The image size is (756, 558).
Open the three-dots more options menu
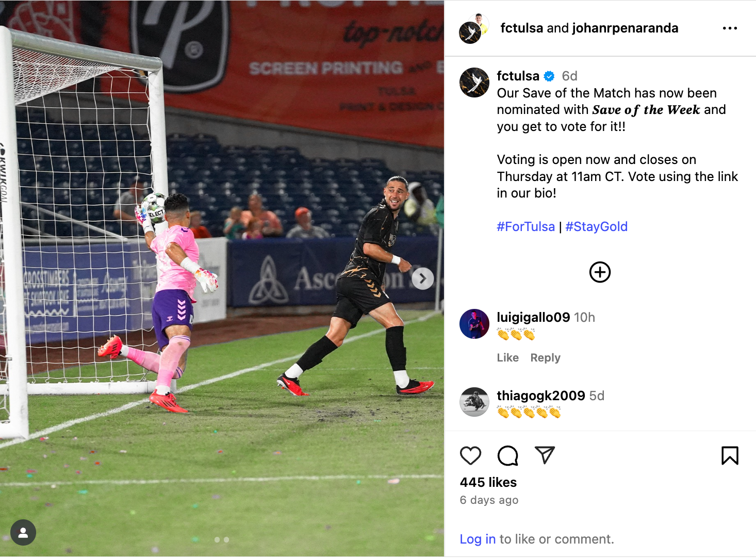730,28
